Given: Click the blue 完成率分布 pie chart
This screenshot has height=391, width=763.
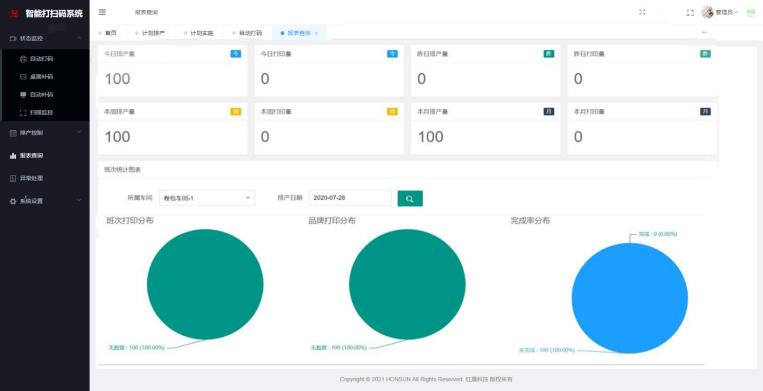Looking at the screenshot, I should [x=630, y=298].
